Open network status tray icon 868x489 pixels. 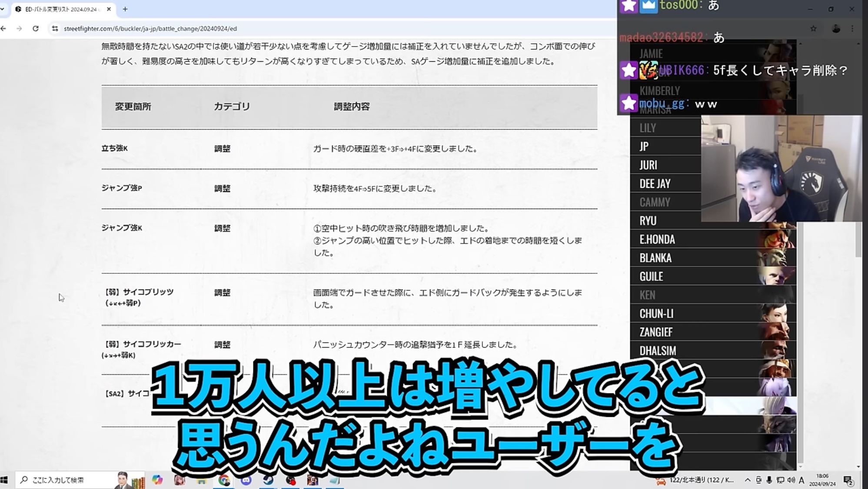[780, 480]
